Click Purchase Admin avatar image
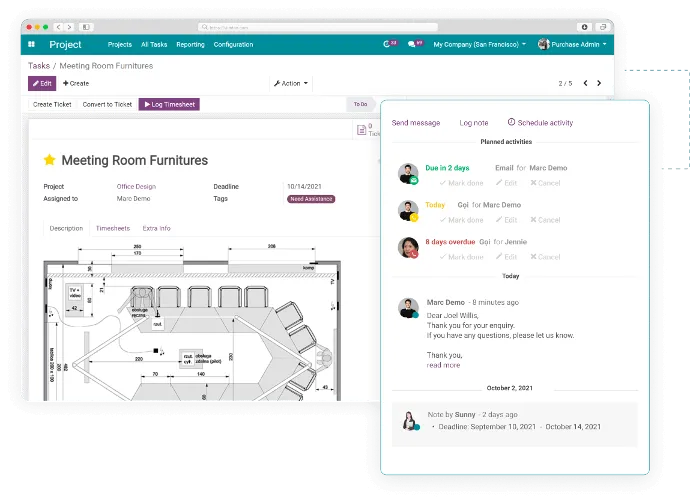 click(543, 44)
